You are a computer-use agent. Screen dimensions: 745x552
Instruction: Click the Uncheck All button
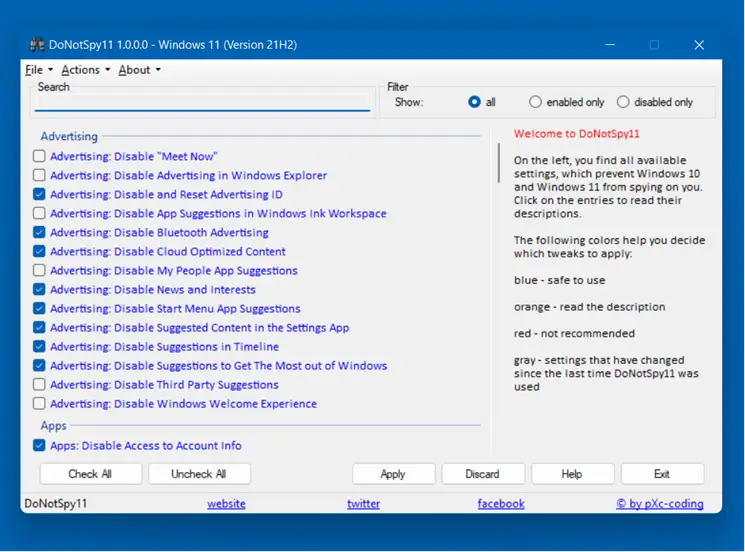pyautogui.click(x=199, y=474)
